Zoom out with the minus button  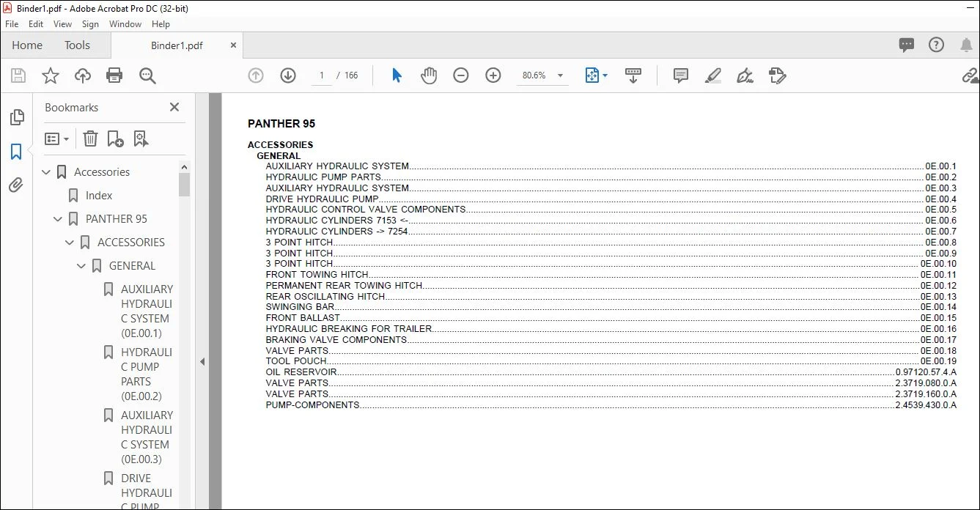461,75
